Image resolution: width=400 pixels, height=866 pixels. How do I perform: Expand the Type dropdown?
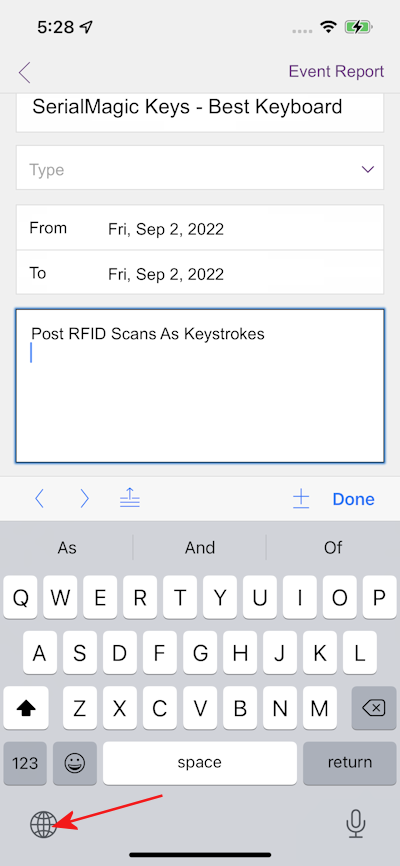click(200, 168)
